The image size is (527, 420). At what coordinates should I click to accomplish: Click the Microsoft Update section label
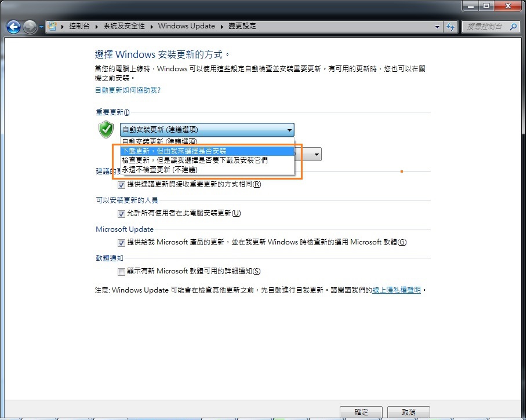click(x=124, y=229)
